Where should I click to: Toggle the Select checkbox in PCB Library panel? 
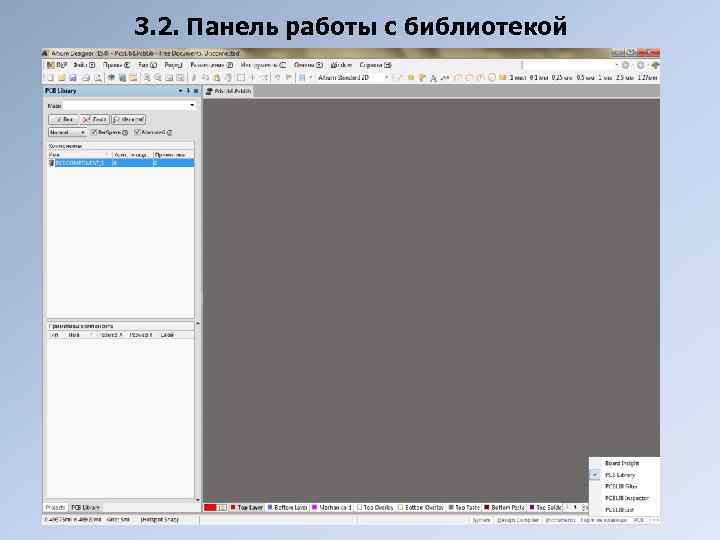tap(94, 132)
